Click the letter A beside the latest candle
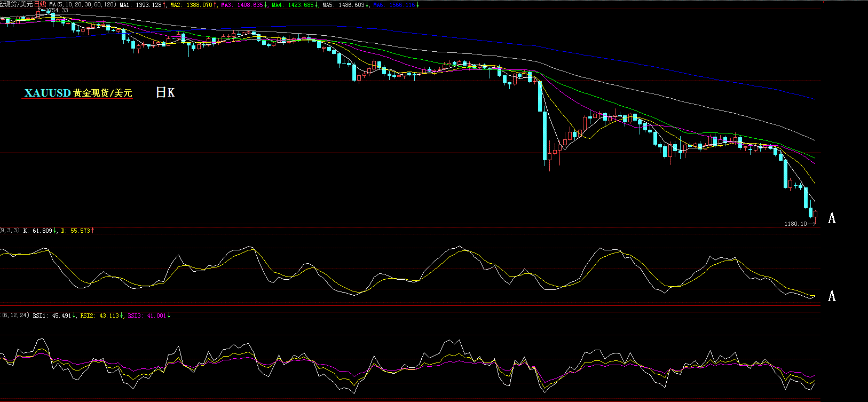 (832, 218)
